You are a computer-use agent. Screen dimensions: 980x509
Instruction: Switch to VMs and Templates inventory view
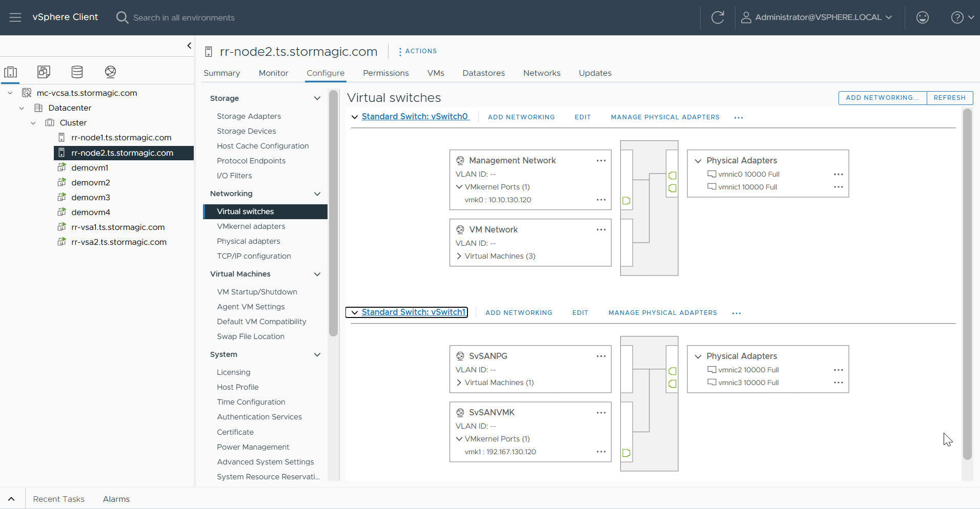point(44,72)
